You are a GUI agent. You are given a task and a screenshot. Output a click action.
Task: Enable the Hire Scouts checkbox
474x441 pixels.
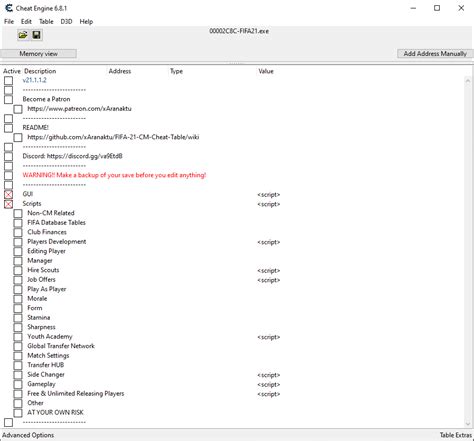(18, 270)
